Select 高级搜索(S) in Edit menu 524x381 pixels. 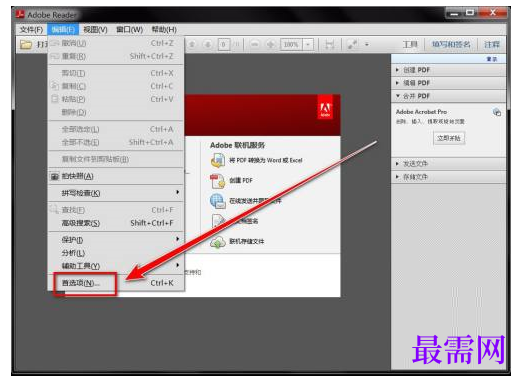pos(116,223)
